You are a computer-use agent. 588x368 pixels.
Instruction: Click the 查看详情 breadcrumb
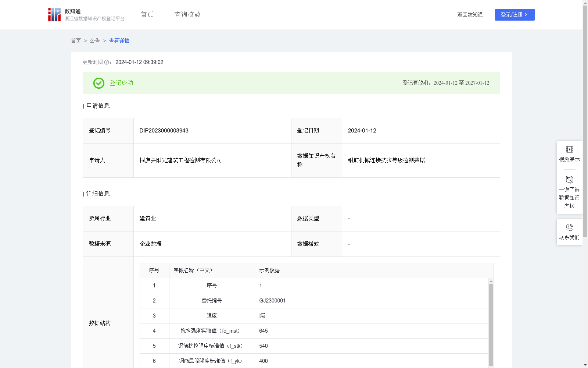click(x=119, y=41)
